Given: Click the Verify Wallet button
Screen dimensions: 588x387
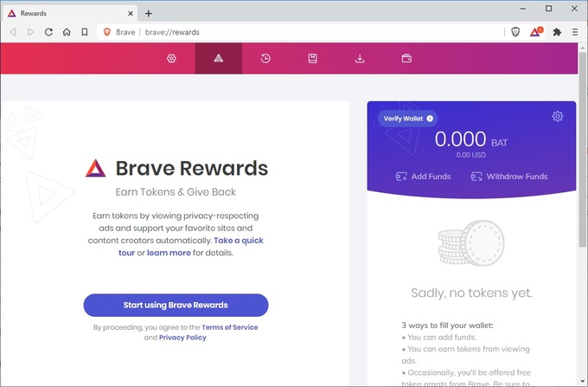Looking at the screenshot, I should point(407,119).
